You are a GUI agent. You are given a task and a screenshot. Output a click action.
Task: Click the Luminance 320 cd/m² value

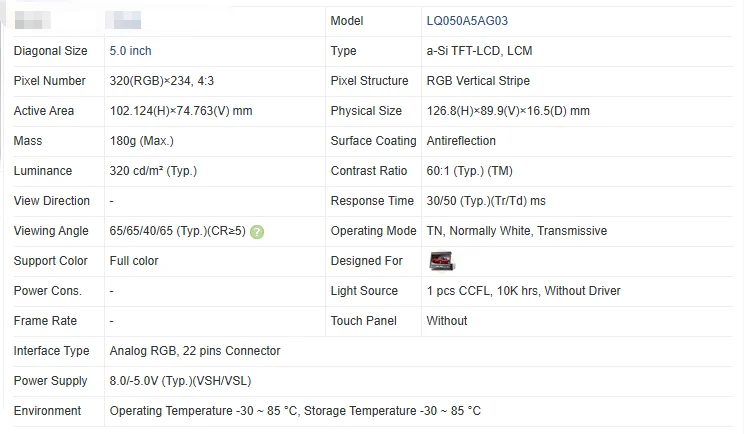[153, 171]
